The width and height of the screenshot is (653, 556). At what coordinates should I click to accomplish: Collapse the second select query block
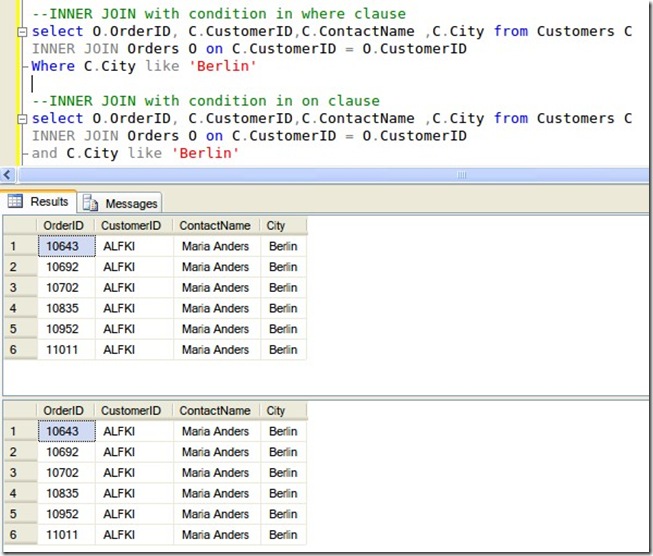pos(23,118)
